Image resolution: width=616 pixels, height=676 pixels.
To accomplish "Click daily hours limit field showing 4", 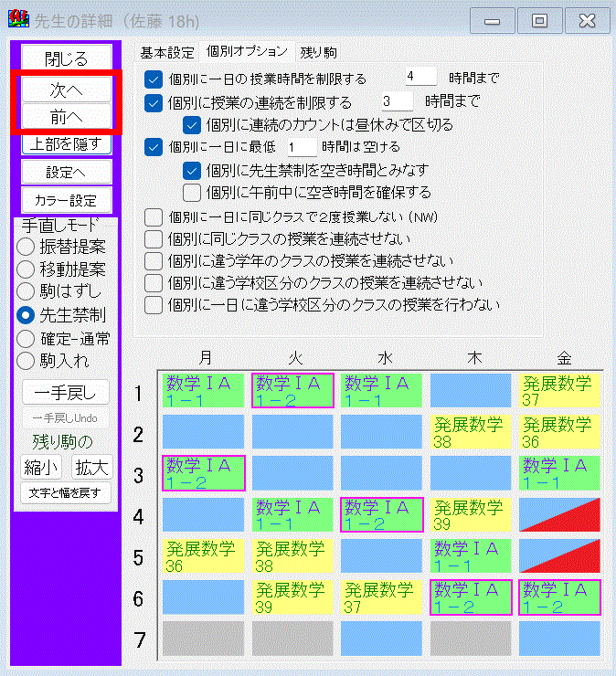I will click(420, 77).
